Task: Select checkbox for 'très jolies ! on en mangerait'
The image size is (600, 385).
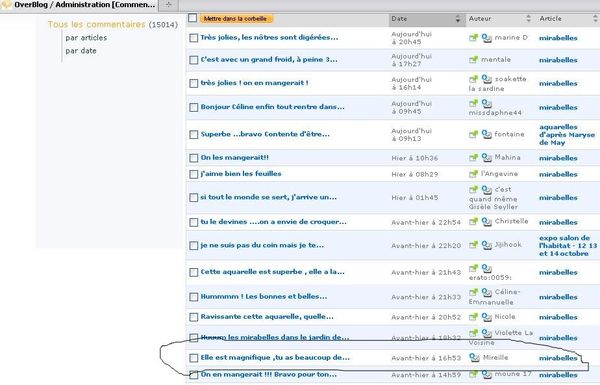Action: tap(194, 83)
